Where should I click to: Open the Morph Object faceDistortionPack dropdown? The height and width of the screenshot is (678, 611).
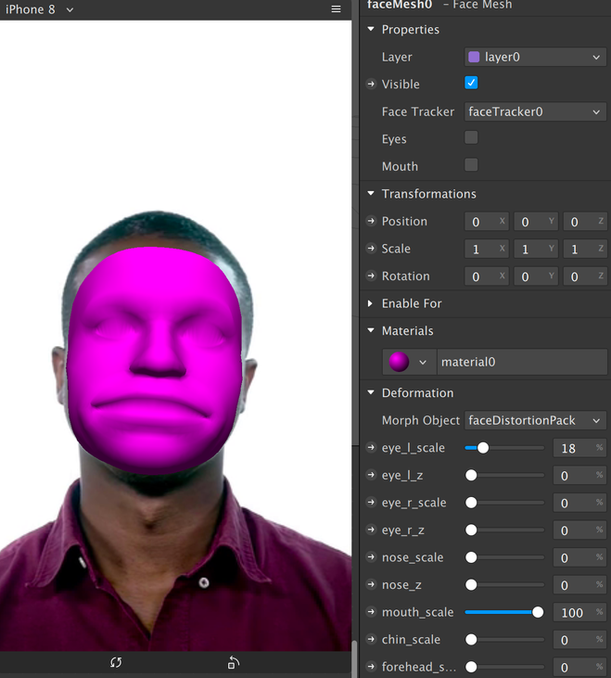click(x=535, y=420)
